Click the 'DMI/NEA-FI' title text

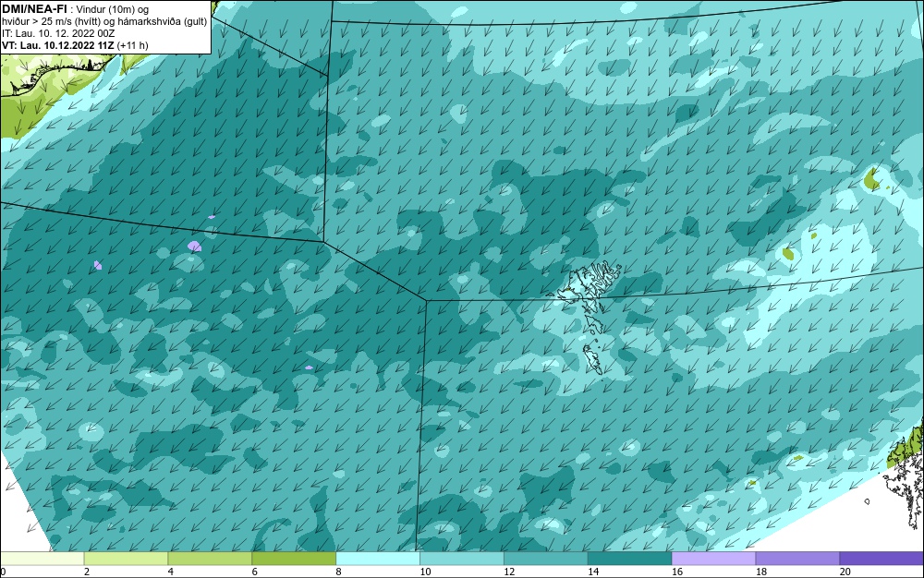click(x=34, y=8)
